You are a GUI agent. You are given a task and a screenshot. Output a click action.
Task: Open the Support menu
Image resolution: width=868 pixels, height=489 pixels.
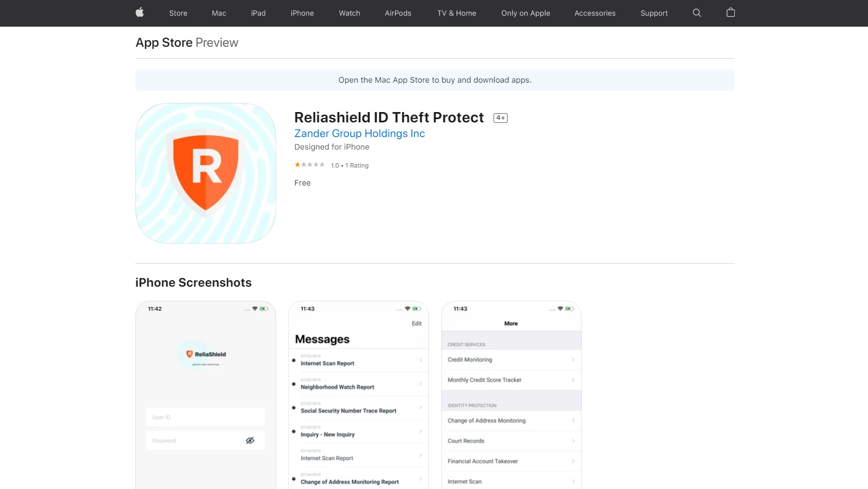(654, 13)
